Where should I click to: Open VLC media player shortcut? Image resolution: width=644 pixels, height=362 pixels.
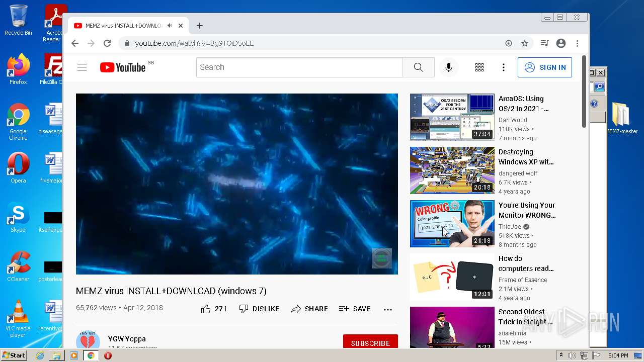[18, 319]
